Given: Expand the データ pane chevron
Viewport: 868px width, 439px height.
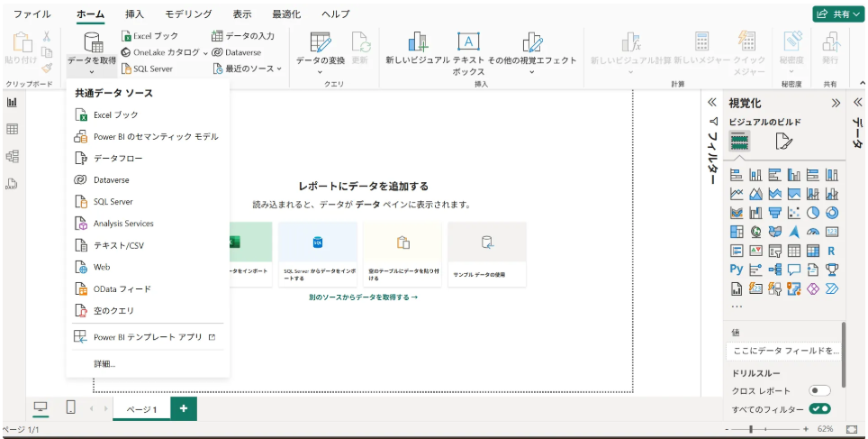Looking at the screenshot, I should click(x=857, y=103).
